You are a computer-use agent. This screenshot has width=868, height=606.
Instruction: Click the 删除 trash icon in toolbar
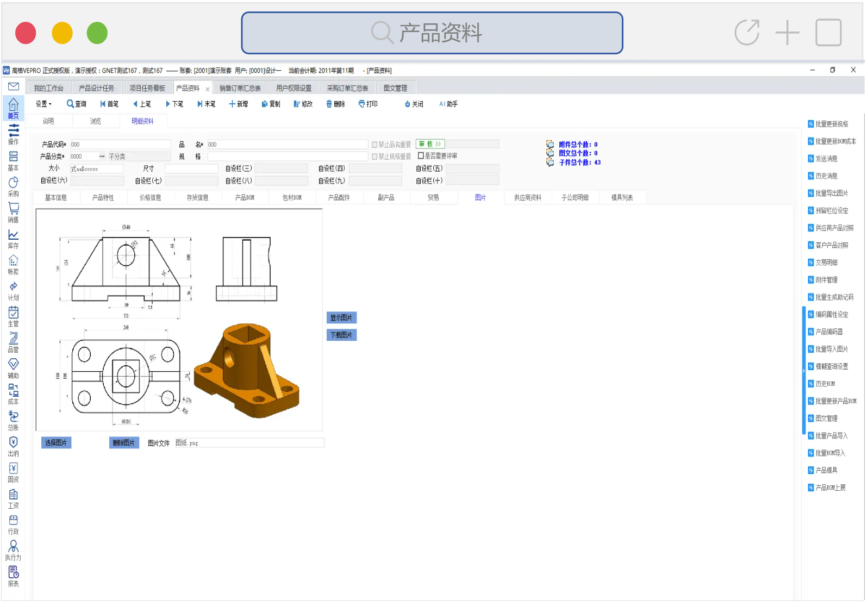[x=329, y=104]
